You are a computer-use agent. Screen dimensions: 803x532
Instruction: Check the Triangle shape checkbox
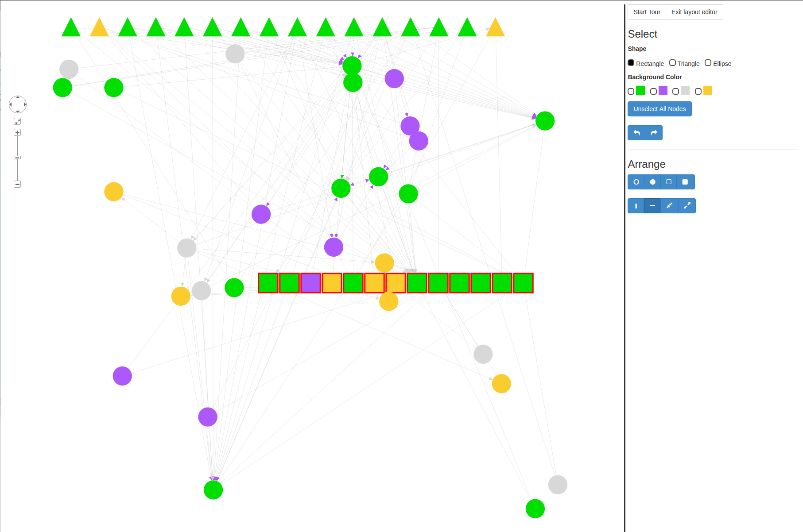pyautogui.click(x=672, y=63)
